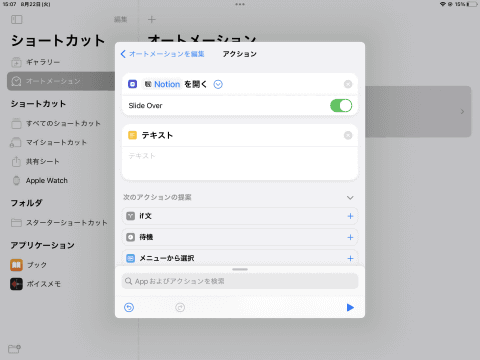Toggle the sidebar icon at top left
The width and height of the screenshot is (480, 360).
pos(17,20)
